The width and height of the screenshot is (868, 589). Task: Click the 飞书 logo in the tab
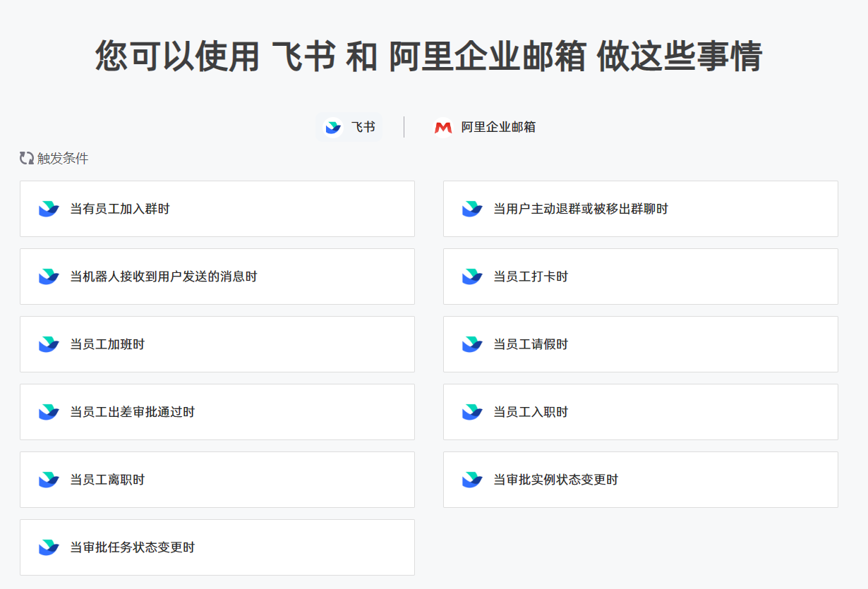[332, 128]
